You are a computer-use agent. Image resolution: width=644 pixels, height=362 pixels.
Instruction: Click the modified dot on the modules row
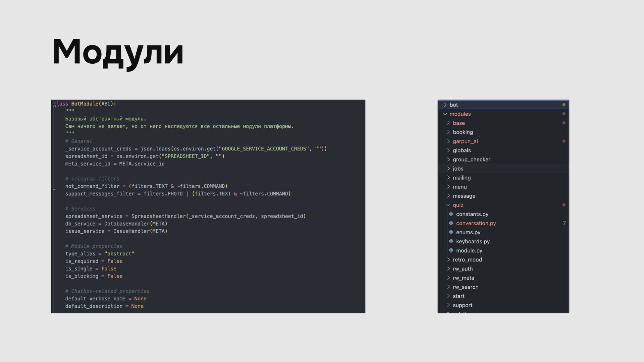[564, 114]
